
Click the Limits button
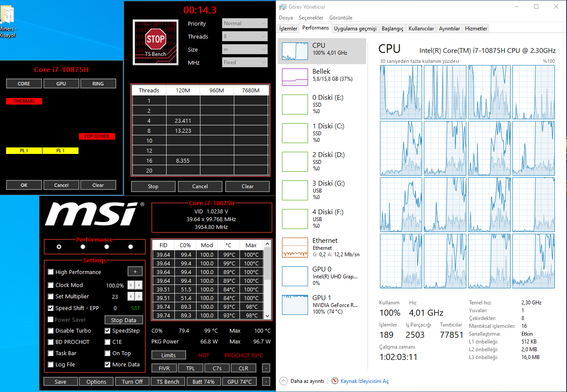pyautogui.click(x=169, y=355)
